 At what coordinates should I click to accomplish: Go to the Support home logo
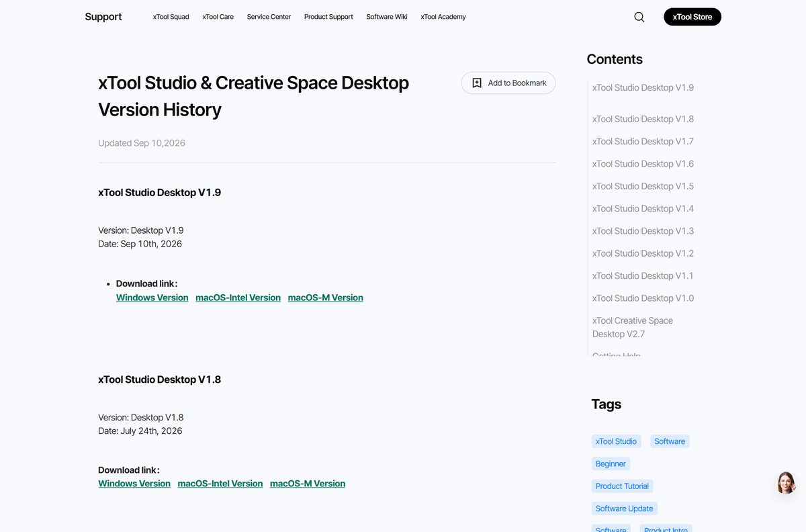(103, 17)
